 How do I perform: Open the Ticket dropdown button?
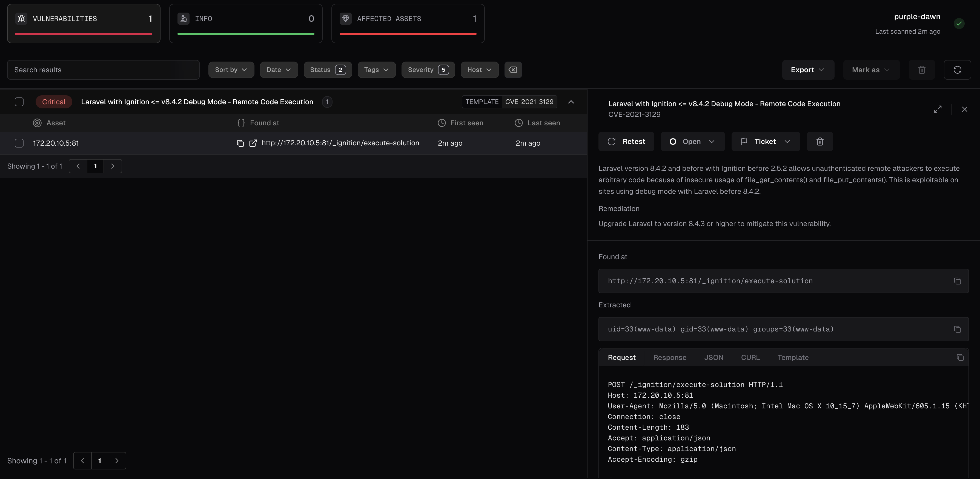pyautogui.click(x=766, y=142)
